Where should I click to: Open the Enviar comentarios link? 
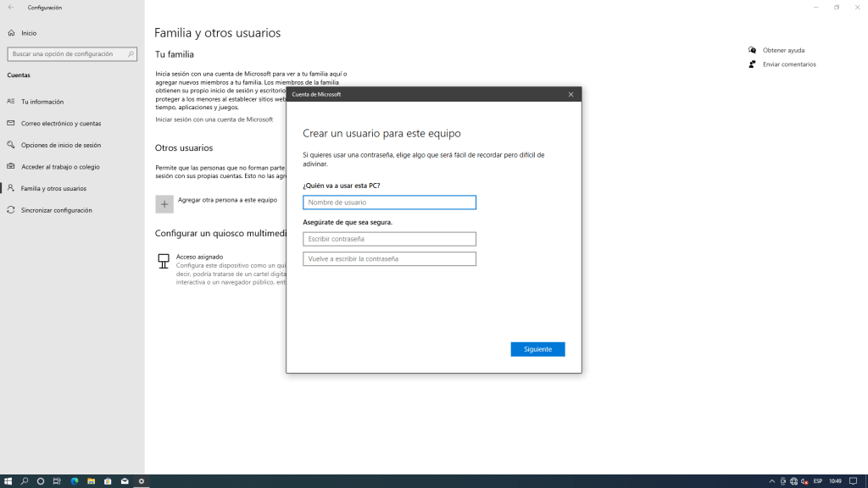pyautogui.click(x=788, y=64)
